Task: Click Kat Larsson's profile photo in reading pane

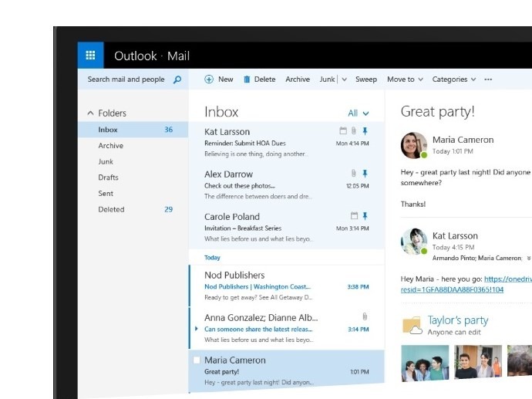Action: click(414, 242)
